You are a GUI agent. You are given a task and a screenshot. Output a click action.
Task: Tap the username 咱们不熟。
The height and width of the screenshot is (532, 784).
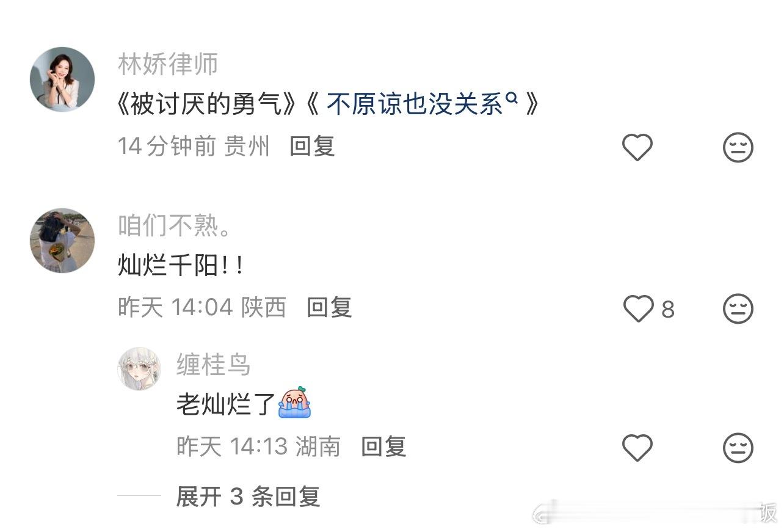(x=175, y=227)
